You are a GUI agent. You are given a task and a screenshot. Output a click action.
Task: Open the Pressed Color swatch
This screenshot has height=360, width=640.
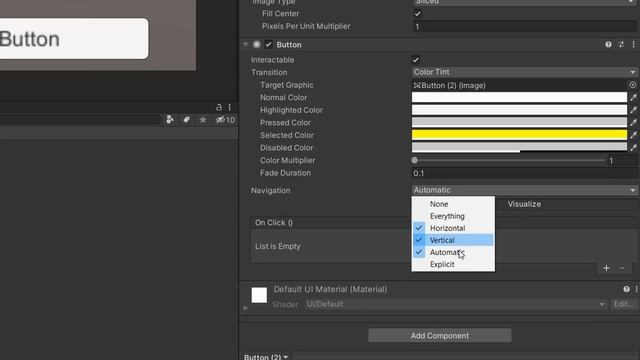[519, 122]
